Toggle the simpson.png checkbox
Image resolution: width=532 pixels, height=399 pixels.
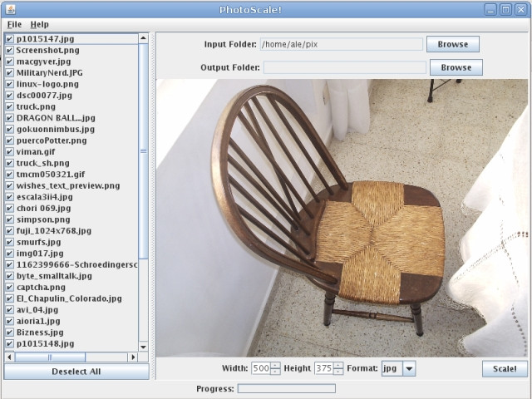tap(9, 219)
